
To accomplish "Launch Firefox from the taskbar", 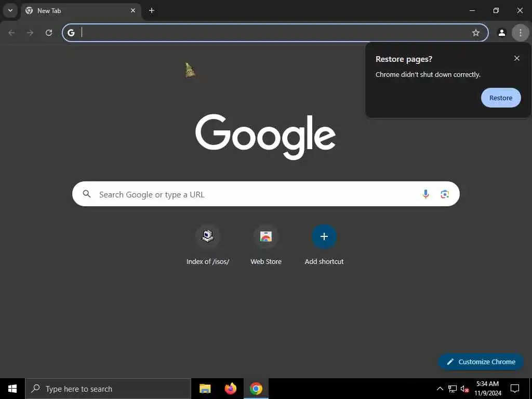I will [x=230, y=389].
